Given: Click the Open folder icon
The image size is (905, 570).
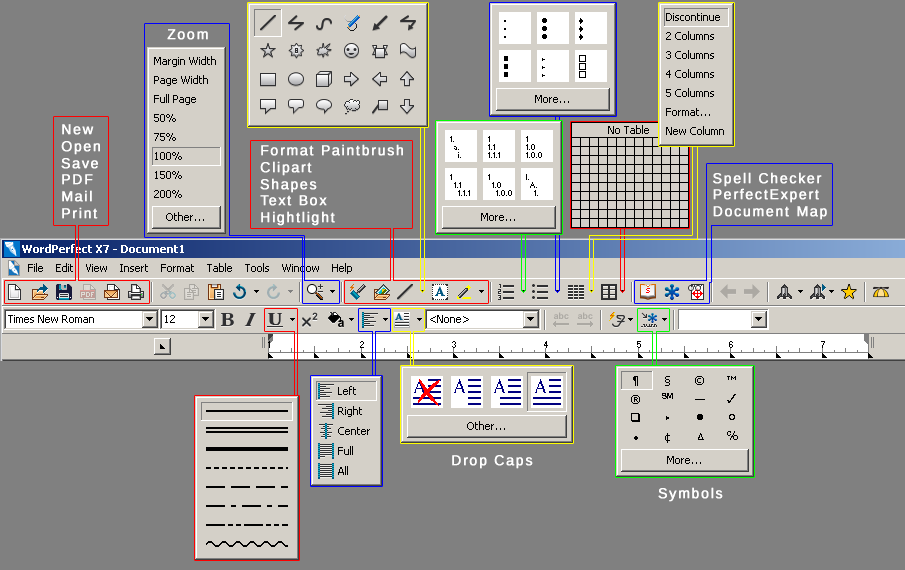Looking at the screenshot, I should click(40, 292).
